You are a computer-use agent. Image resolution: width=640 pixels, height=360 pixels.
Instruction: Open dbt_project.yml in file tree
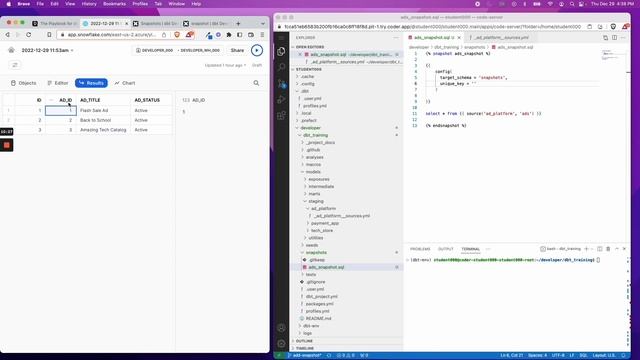(x=321, y=297)
